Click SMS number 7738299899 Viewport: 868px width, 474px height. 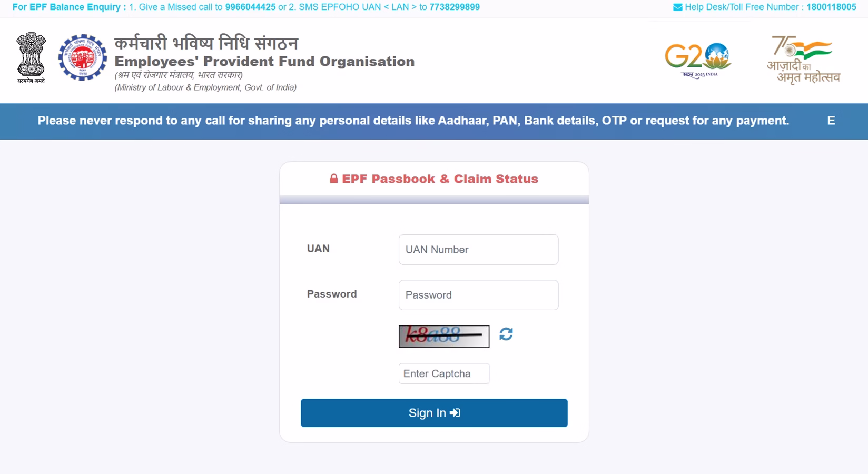pyautogui.click(x=454, y=7)
